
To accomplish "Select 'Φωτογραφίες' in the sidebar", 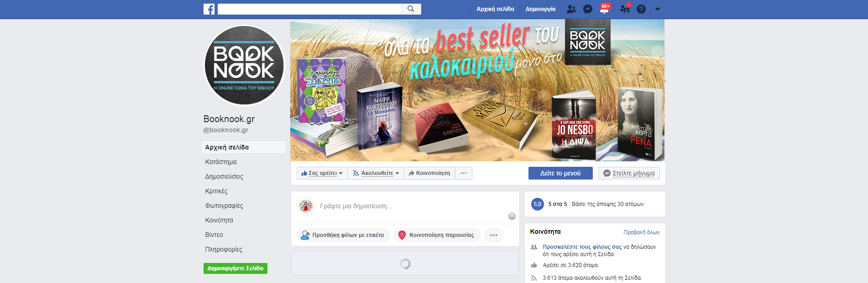I will [x=224, y=206].
